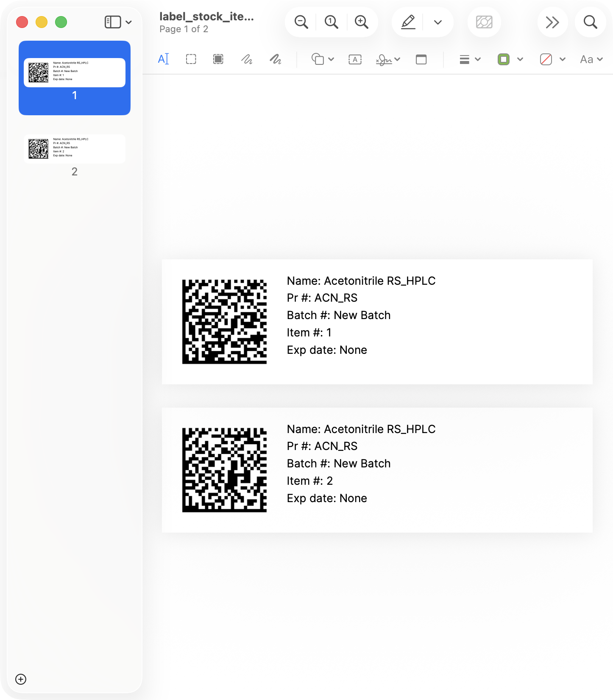Choose the Rectangular Selection tool
The width and height of the screenshot is (613, 700).
coord(191,59)
